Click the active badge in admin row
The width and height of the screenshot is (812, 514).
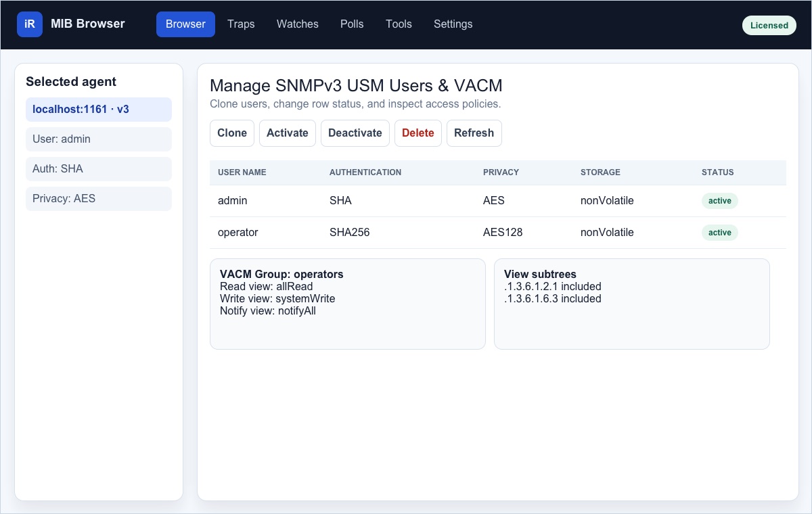tap(720, 201)
